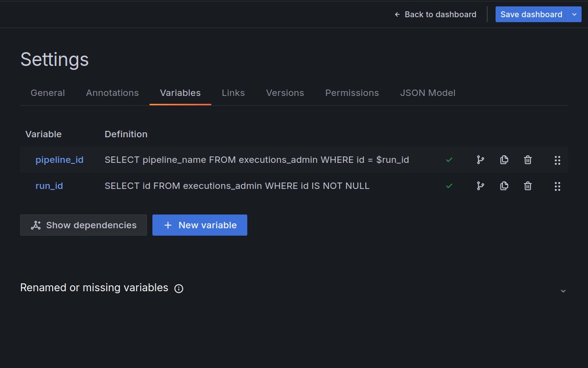Duplicate the run_id variable
This screenshot has height=368, width=588.
tap(504, 185)
